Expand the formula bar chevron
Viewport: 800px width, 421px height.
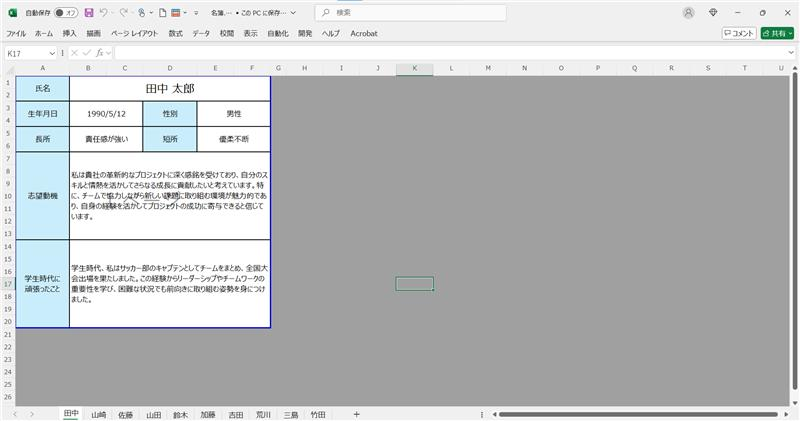click(x=791, y=53)
